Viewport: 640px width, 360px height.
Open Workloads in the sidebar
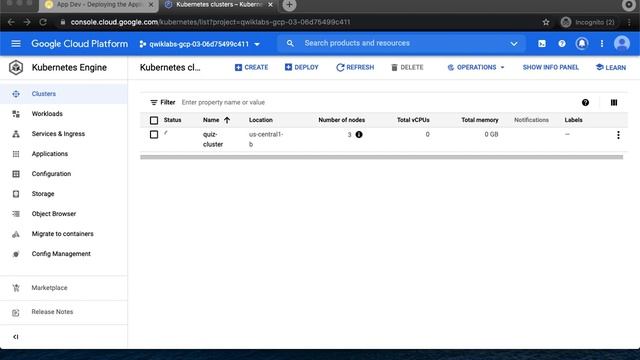click(47, 113)
